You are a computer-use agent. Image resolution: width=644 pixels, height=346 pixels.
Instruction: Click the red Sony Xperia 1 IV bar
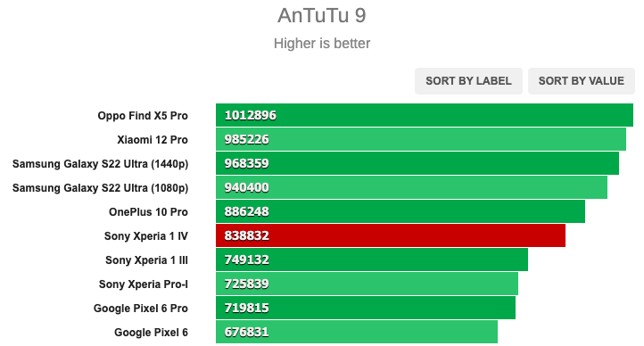coord(391,235)
